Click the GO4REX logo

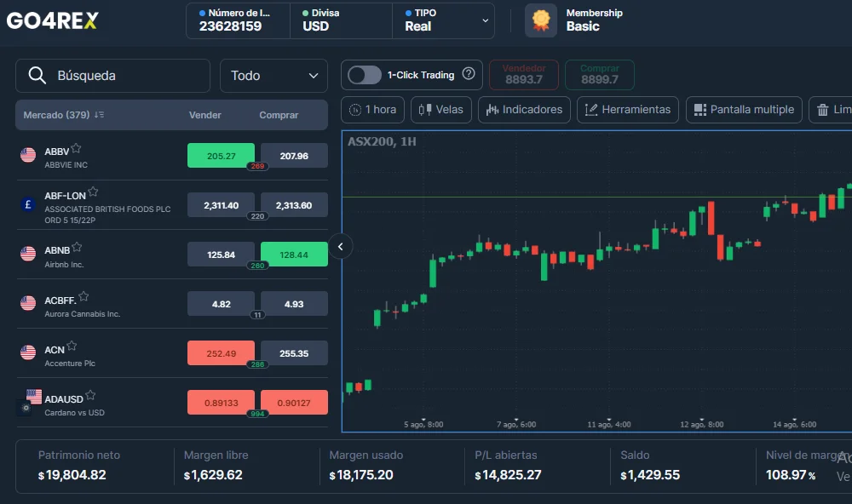tap(53, 20)
